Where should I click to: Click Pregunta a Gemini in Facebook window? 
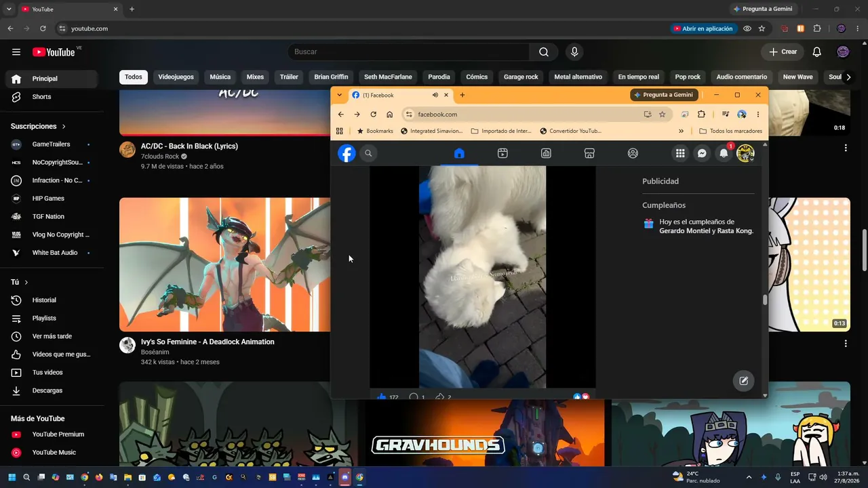(664, 95)
